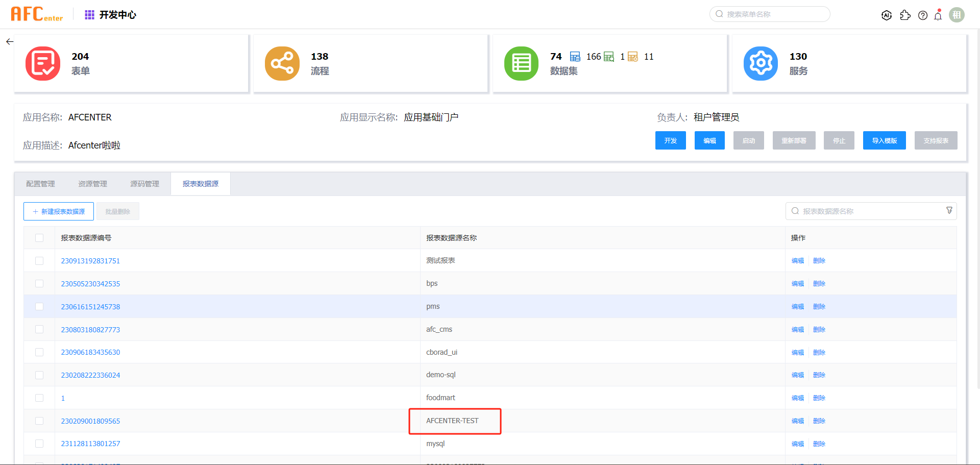This screenshot has width=980, height=465.
Task: Go back using the left arrow
Action: tap(10, 42)
